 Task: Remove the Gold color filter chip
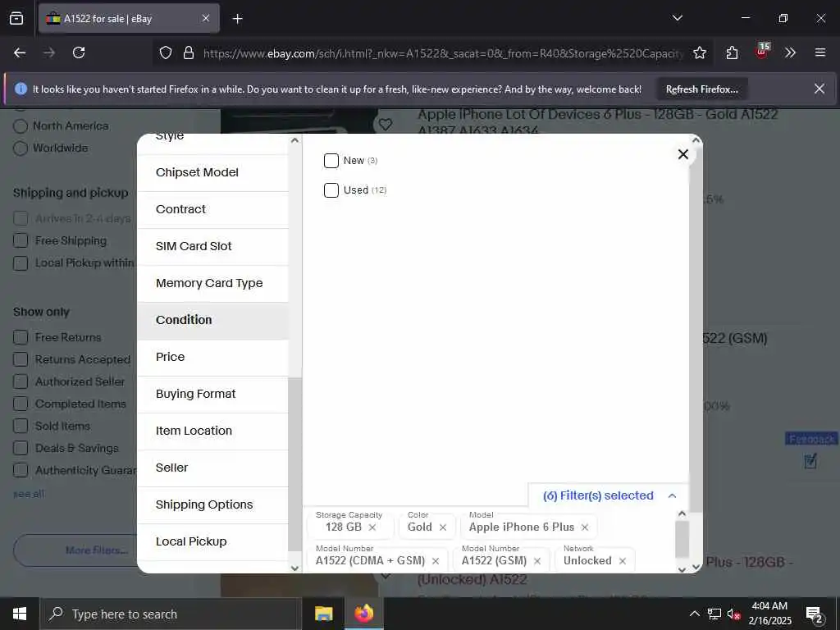[443, 527]
